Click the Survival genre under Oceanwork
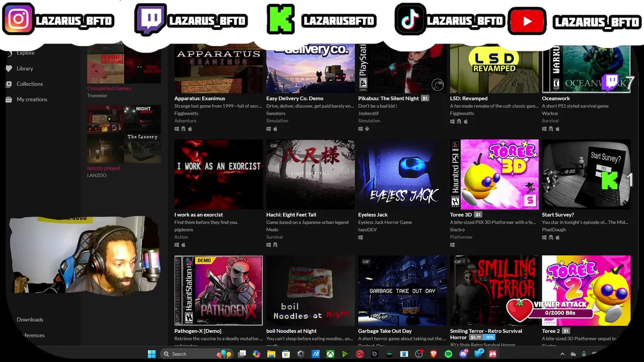This screenshot has width=644, height=362. (x=550, y=121)
